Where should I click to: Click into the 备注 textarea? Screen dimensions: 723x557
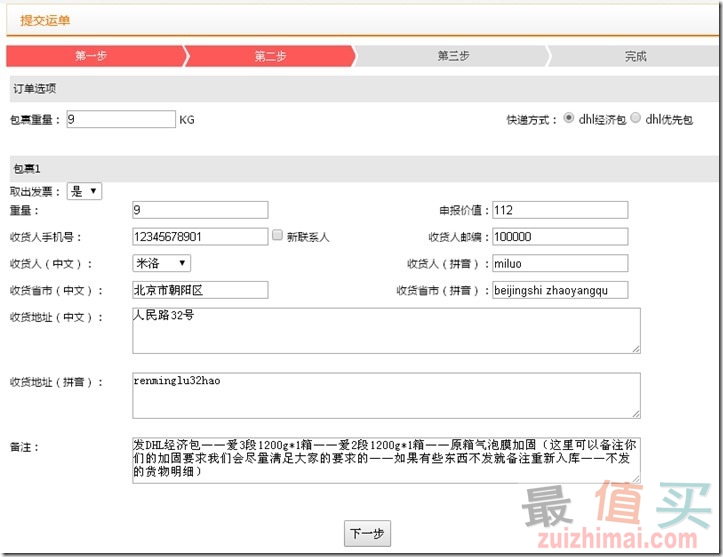tap(386, 460)
